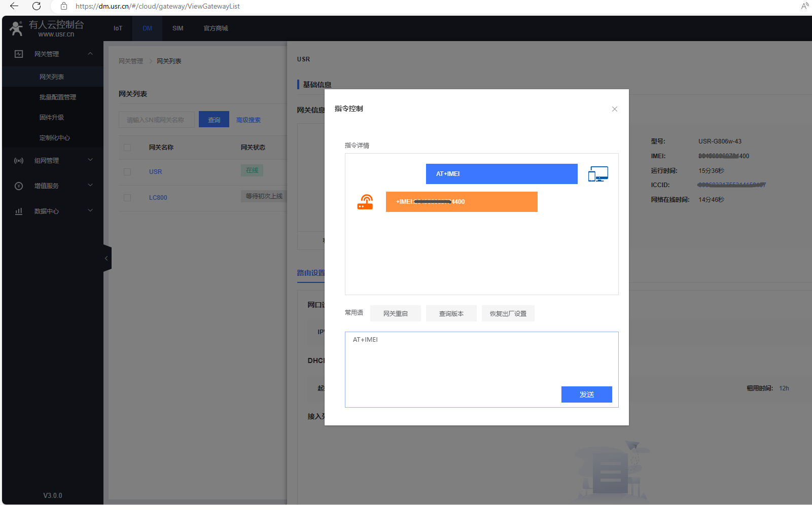Click the 查询版本 quick command button
Screen dimensions: 812x505
click(451, 313)
